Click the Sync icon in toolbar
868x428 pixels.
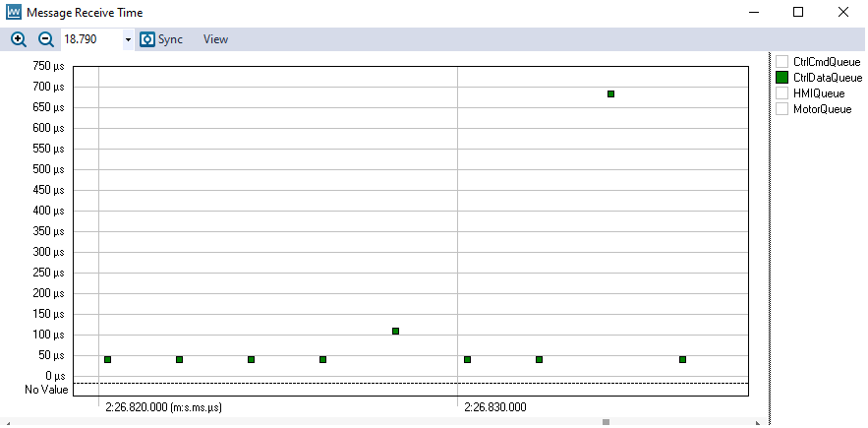[147, 39]
